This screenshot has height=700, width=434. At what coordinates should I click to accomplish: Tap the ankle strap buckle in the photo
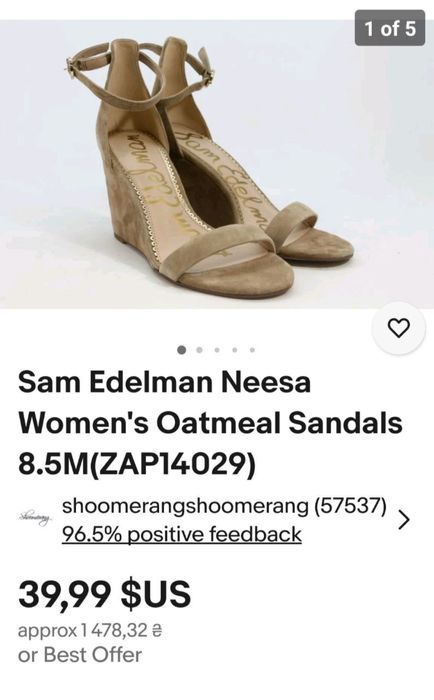point(72,68)
